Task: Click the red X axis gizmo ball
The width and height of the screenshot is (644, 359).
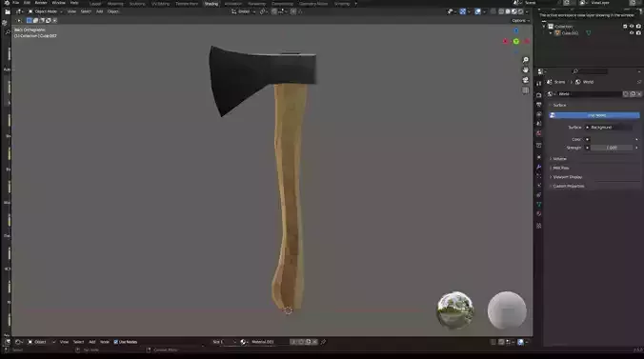Action: 506,41
